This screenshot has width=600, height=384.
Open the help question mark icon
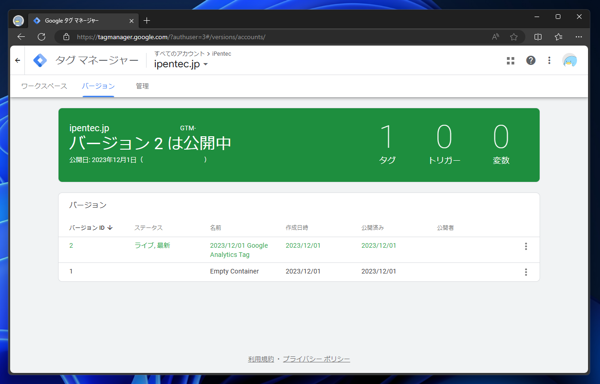click(x=530, y=60)
